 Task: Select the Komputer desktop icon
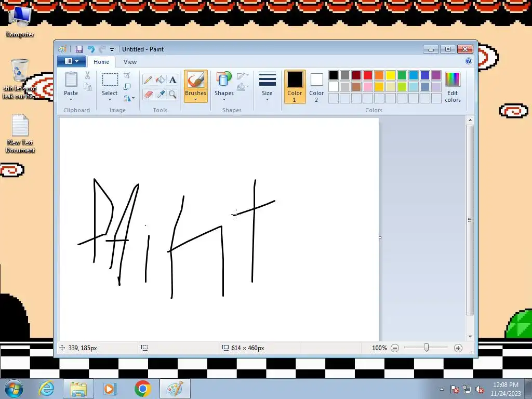[x=20, y=21]
